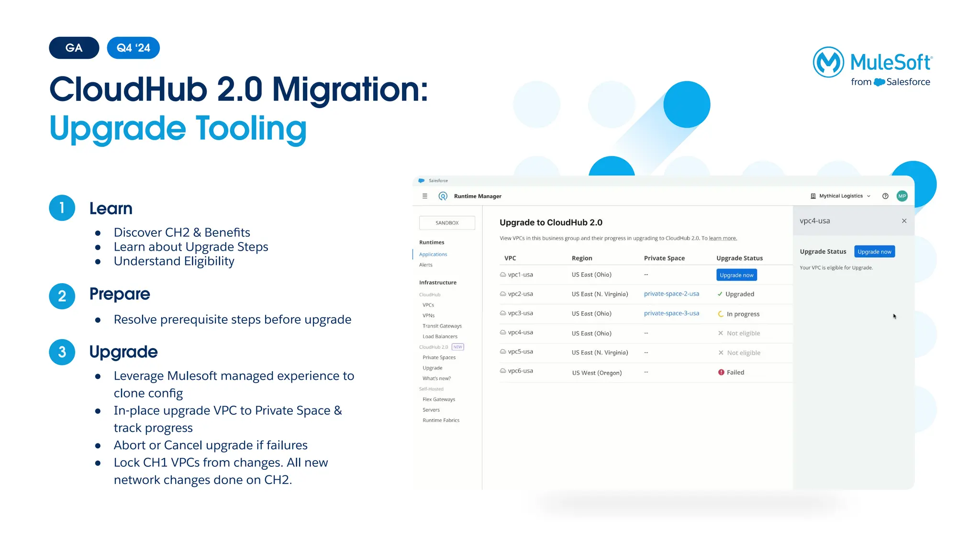Open What's new? sidebar item

[437, 379]
